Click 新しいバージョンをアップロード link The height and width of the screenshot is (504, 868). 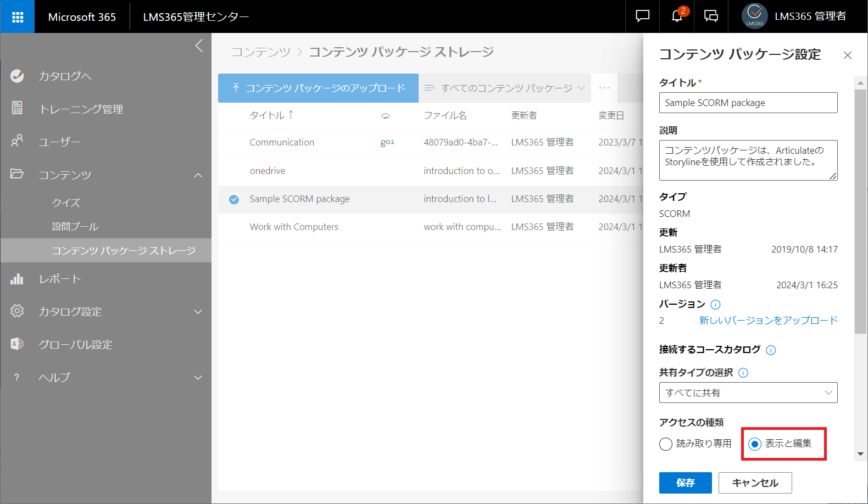768,321
